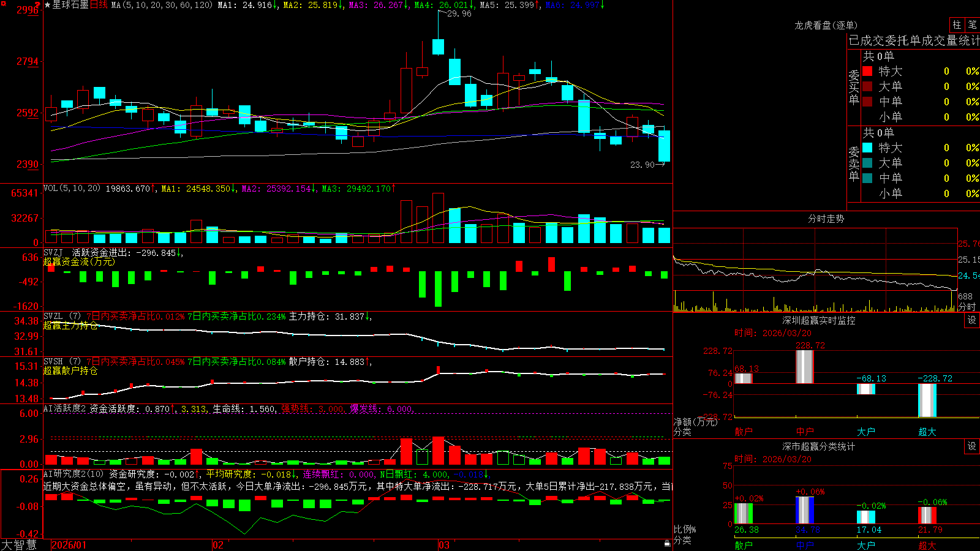The width and height of the screenshot is (980, 551).
Task: Click the SVSH (7) indicator label
Action: click(x=62, y=361)
